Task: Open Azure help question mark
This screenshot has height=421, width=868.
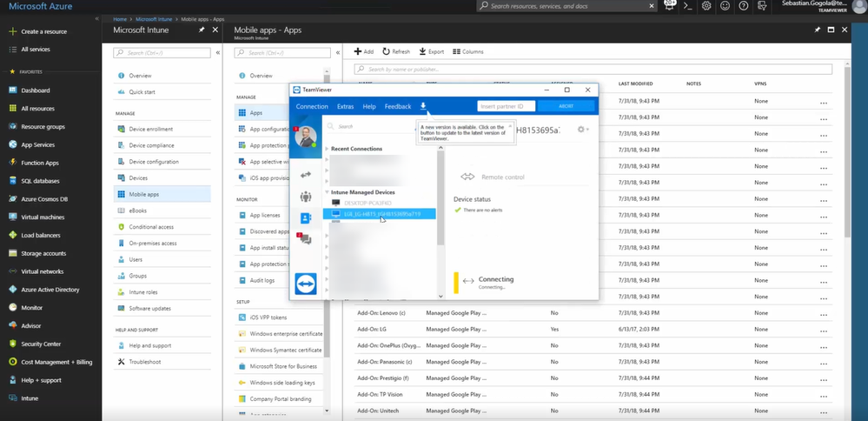Action: (744, 5)
